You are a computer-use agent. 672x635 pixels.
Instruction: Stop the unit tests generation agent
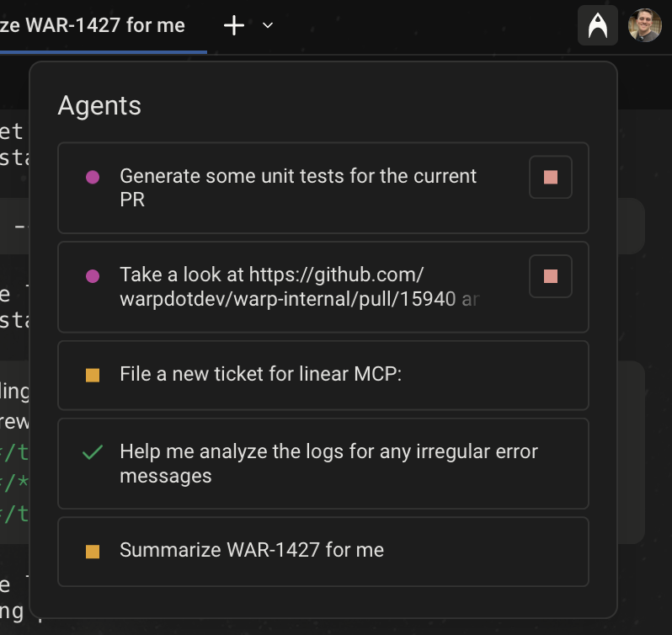click(x=550, y=178)
